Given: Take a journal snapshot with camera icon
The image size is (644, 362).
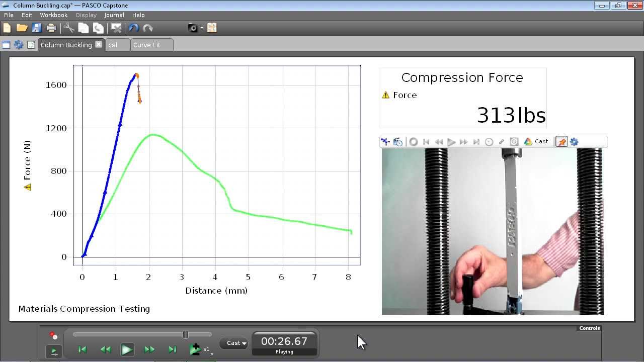Looking at the screenshot, I should (193, 28).
